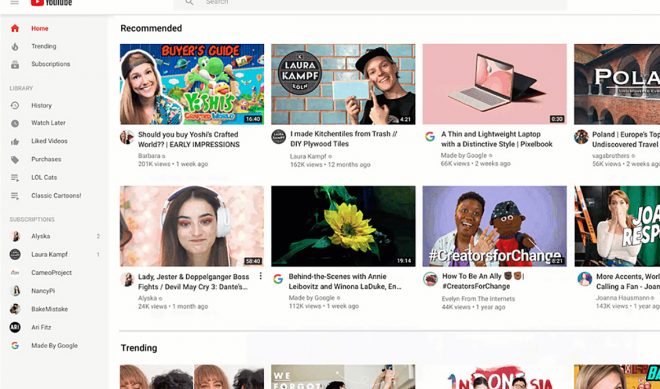660x389 pixels.
Task: Click Alyska's avatar in subscriptions
Action: [15, 236]
